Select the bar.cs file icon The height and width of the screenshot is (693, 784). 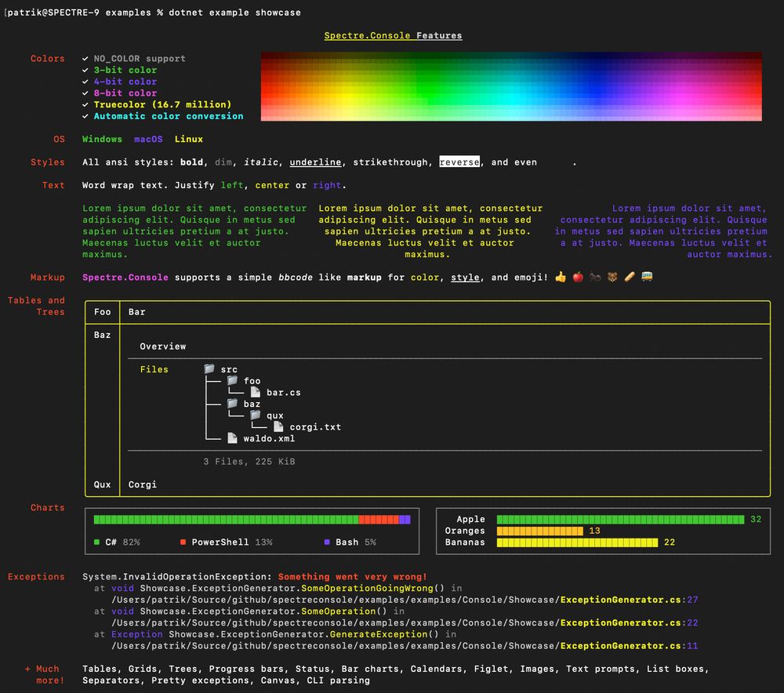(x=254, y=392)
